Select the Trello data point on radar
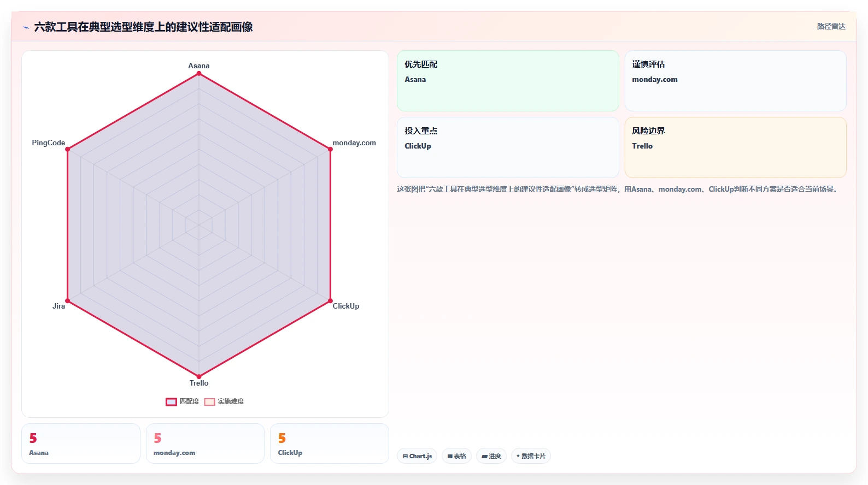This screenshot has height=485, width=868. (x=199, y=376)
